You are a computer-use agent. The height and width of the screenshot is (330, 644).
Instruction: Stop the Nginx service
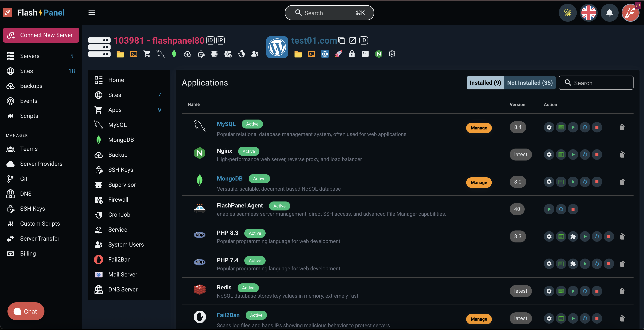[x=597, y=155]
